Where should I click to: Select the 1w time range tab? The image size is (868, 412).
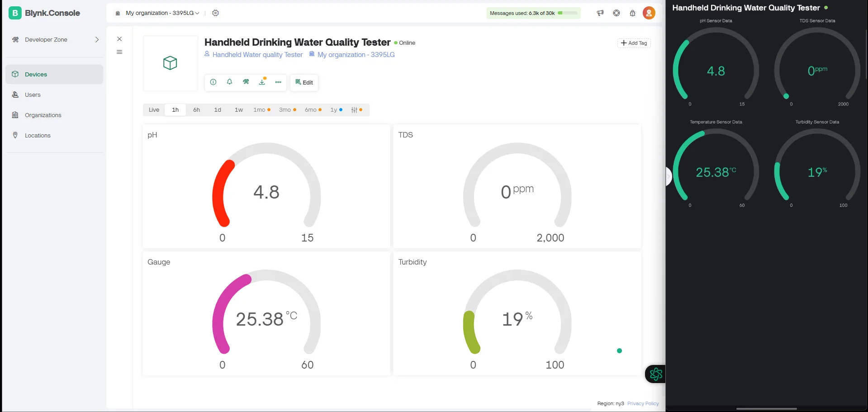239,110
